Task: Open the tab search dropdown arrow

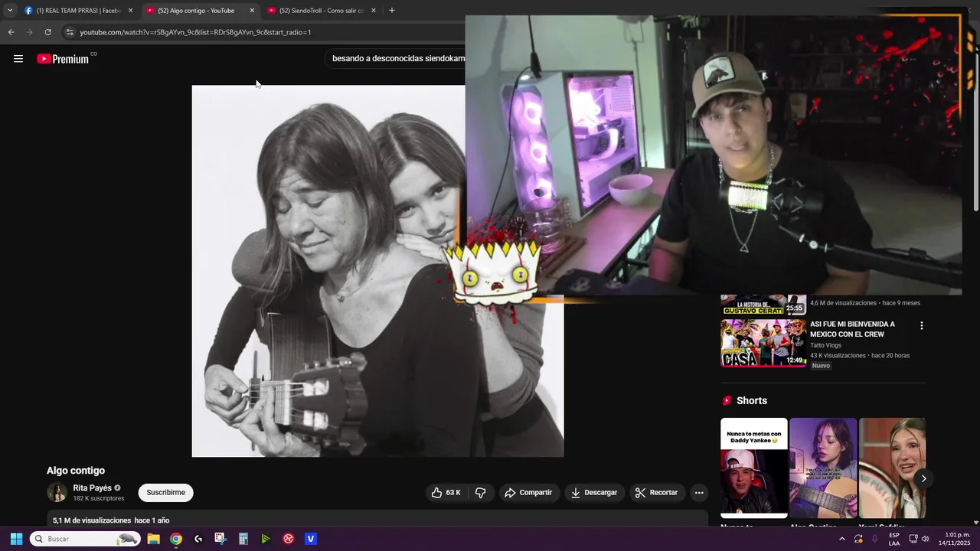Action: pyautogui.click(x=9, y=11)
